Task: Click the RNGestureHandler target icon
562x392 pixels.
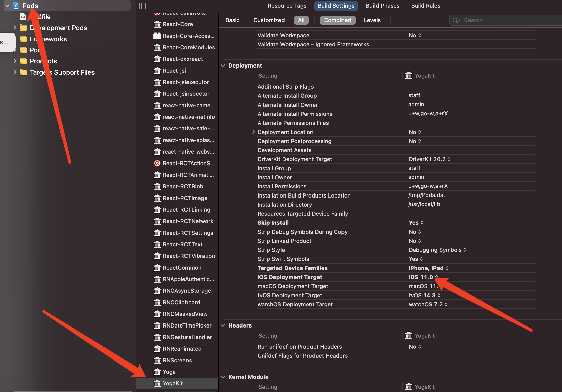Action: point(157,337)
